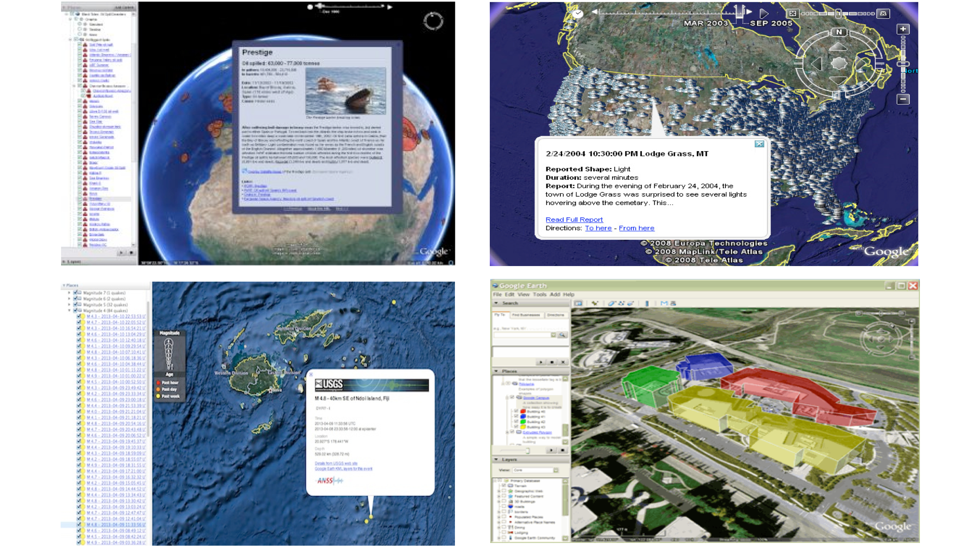
Task: Select the Find Businesses tab
Action: coord(526,315)
